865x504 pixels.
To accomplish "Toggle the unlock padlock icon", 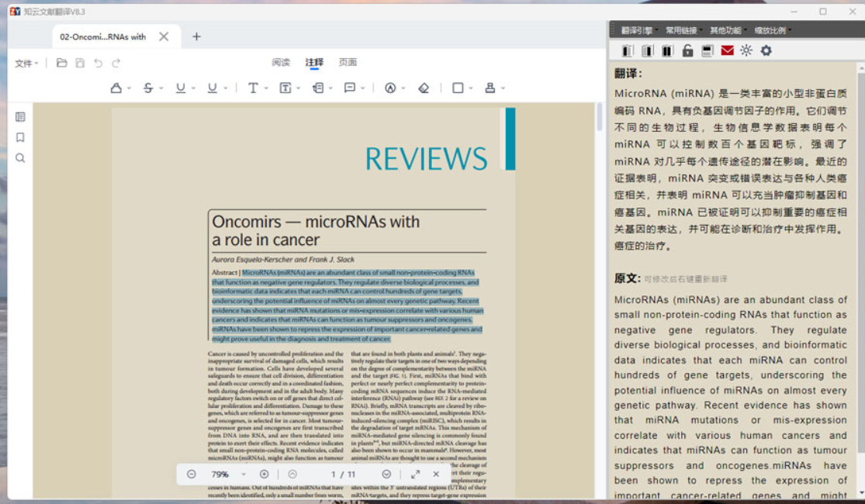I will [687, 51].
